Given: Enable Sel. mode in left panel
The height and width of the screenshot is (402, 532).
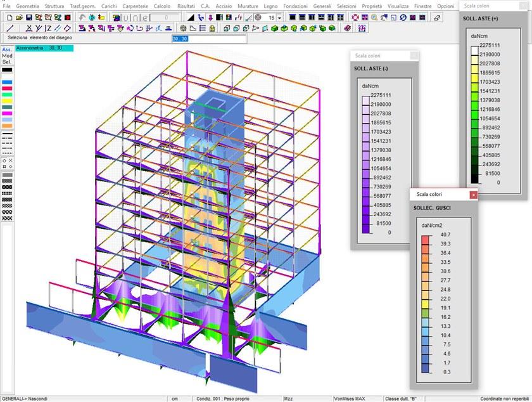Looking at the screenshot, I should tap(6, 62).
